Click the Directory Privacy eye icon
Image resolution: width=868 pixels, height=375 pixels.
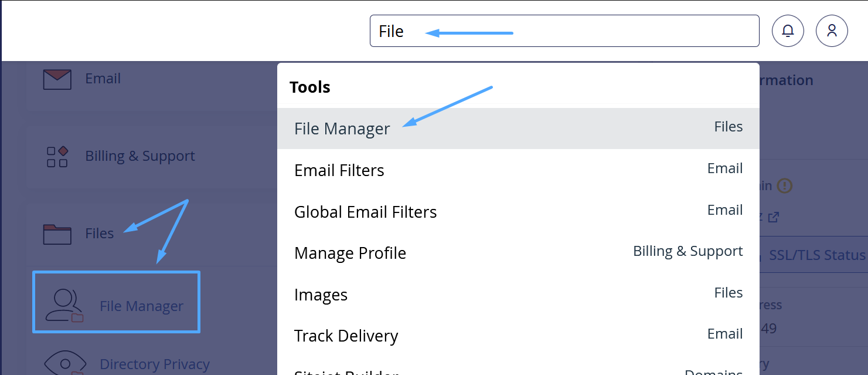tap(65, 362)
